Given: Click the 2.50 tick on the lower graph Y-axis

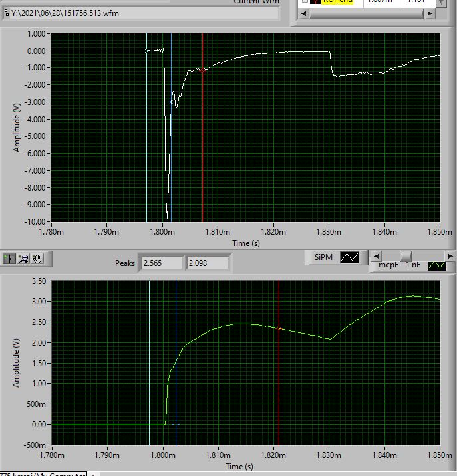Looking at the screenshot, I should (x=39, y=322).
